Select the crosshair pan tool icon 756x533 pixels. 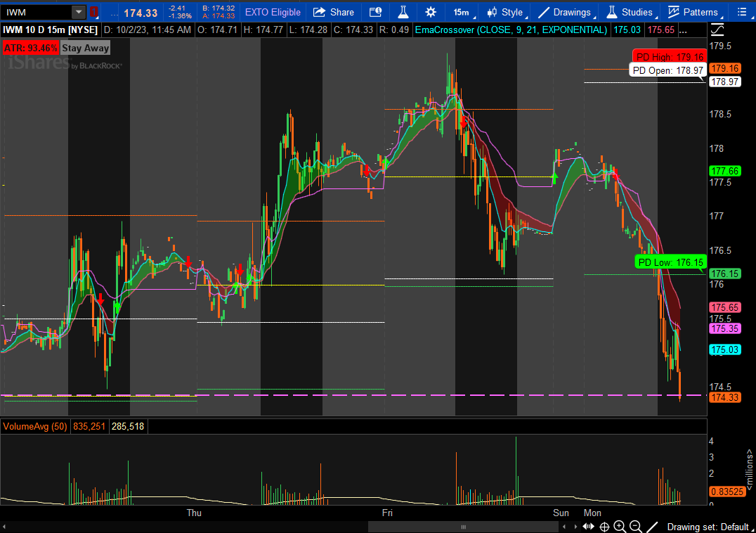tap(604, 527)
